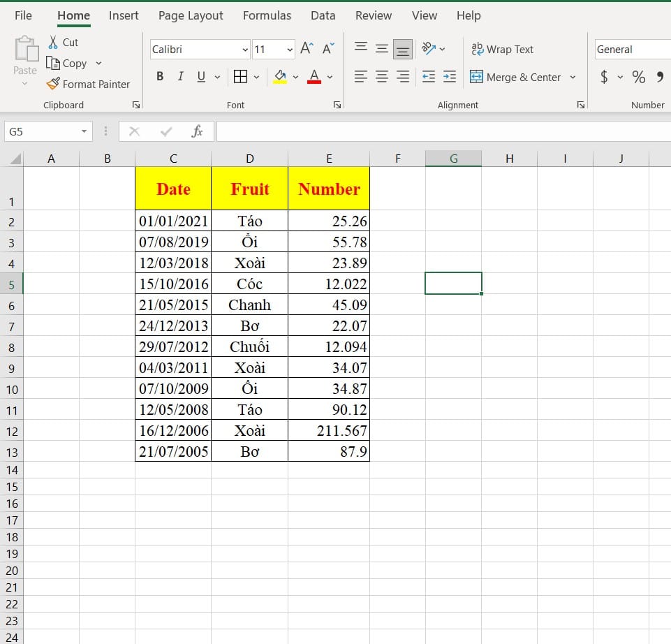
Task: Click into the formula bar input
Action: click(443, 131)
